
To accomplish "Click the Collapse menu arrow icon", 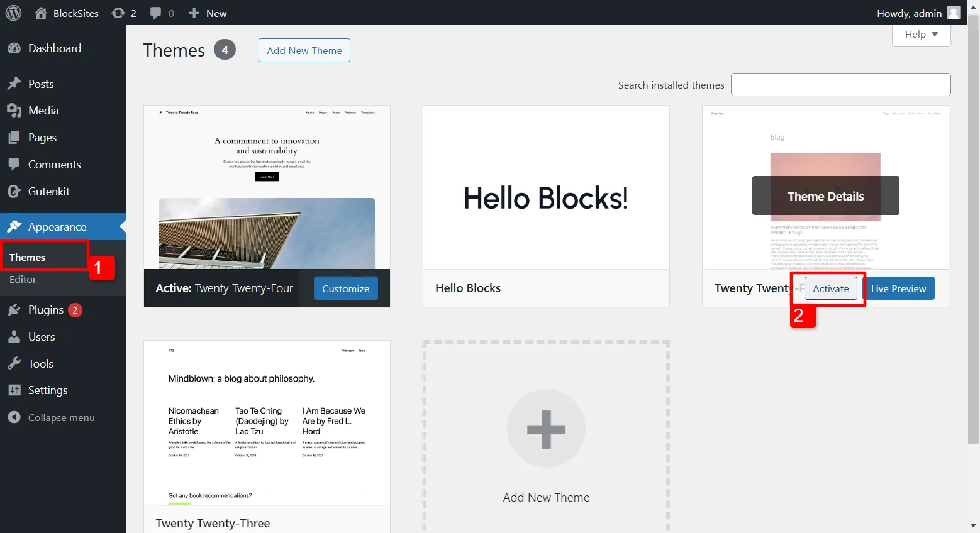I will 14,417.
